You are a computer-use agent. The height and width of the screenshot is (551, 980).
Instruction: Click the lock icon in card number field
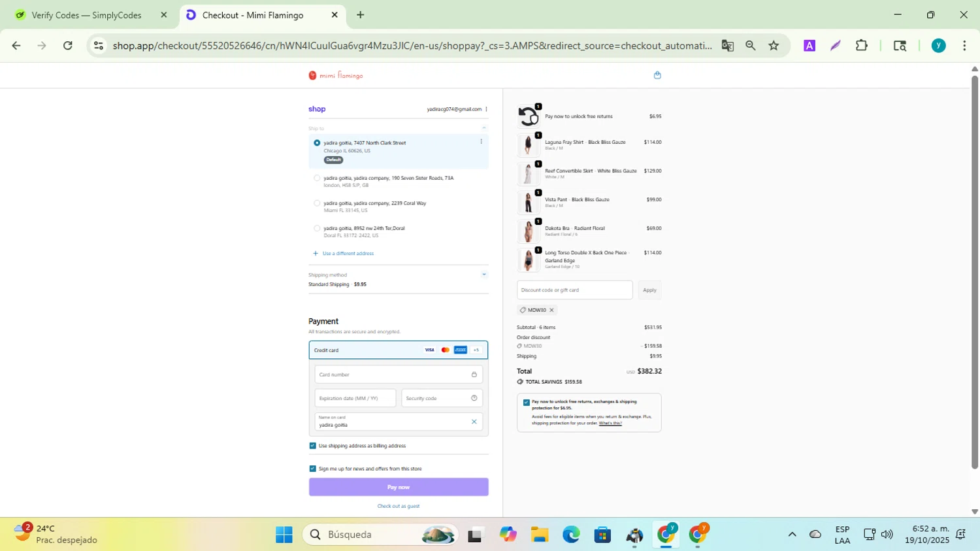click(474, 375)
